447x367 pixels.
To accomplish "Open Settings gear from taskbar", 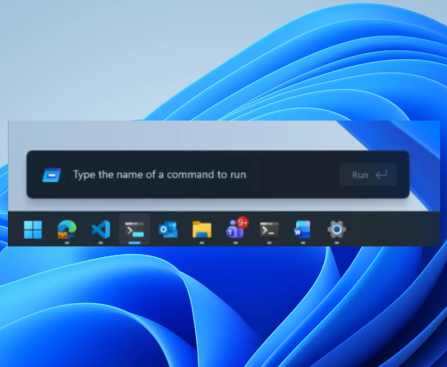I will pyautogui.click(x=337, y=230).
